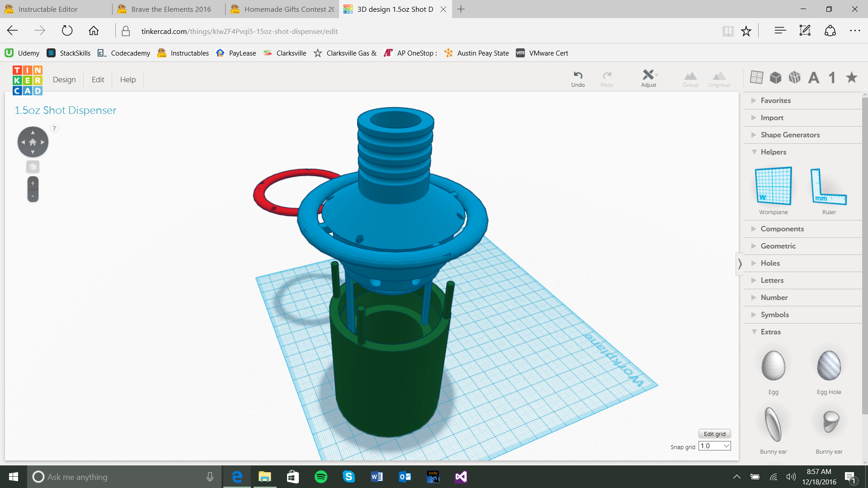Switch to Brave the Elements 2016 tab
868x488 pixels.
coord(169,9)
